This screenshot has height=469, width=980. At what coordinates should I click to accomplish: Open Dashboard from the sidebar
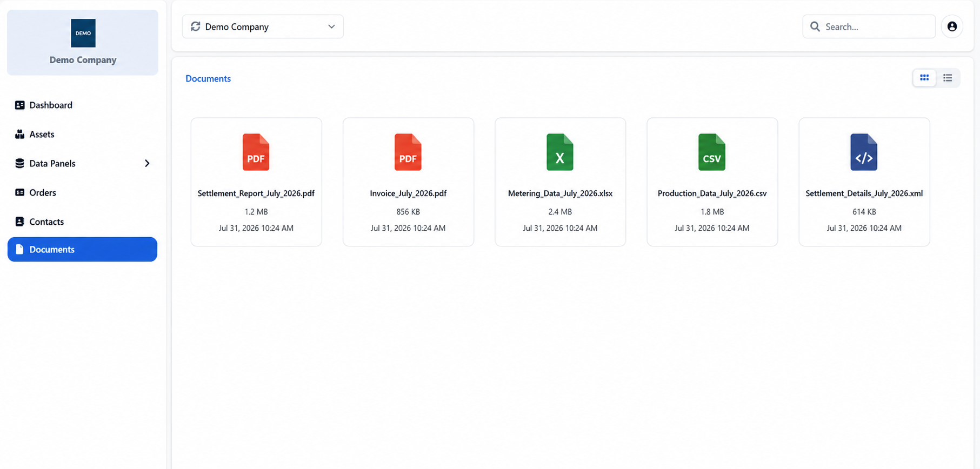82,105
